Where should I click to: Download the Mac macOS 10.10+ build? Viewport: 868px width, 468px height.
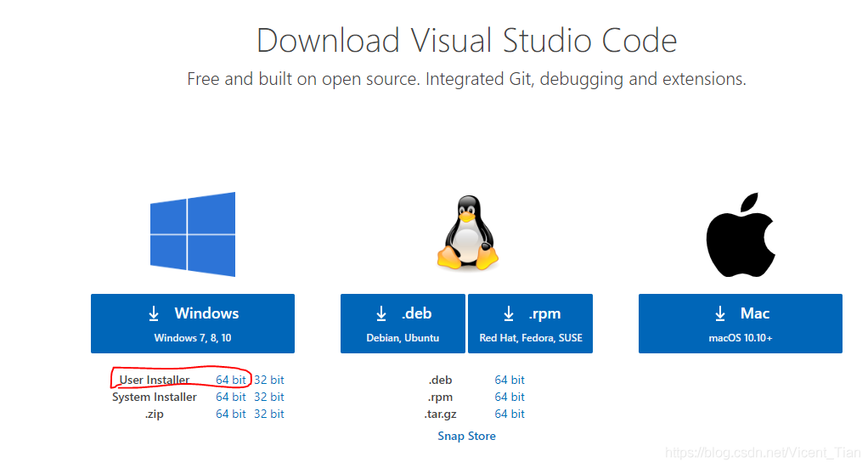coord(741,324)
